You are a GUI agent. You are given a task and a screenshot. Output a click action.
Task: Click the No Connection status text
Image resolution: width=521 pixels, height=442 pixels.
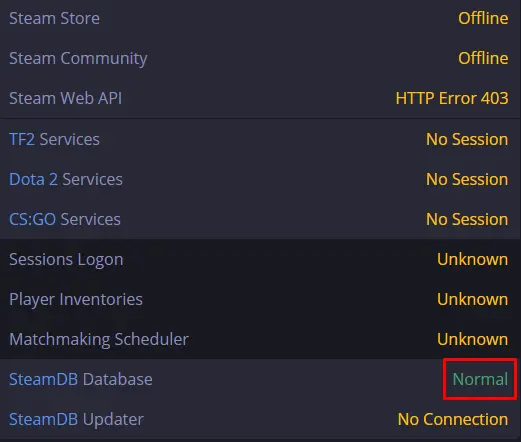tap(453, 419)
